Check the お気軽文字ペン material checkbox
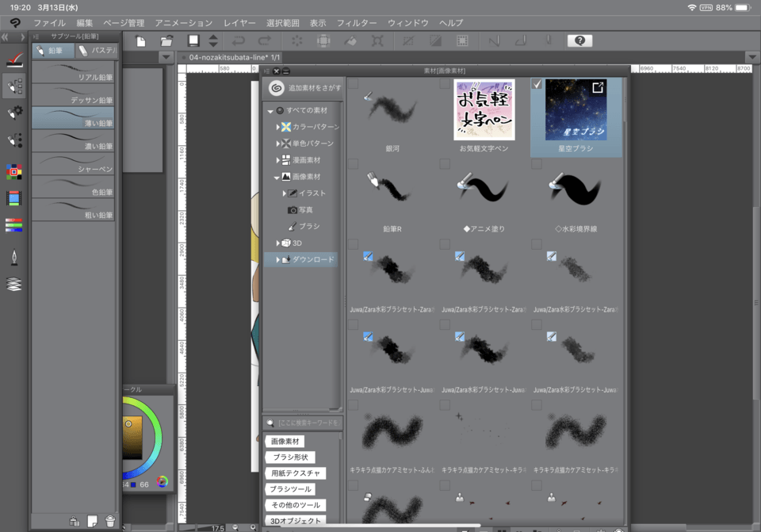 coord(445,84)
